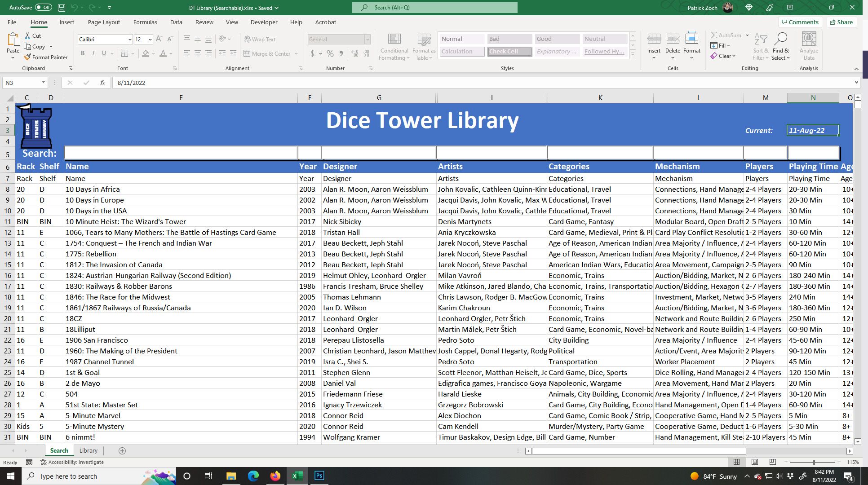This screenshot has height=485, width=868.
Task: Click the Format Painter brush icon
Action: tap(27, 57)
